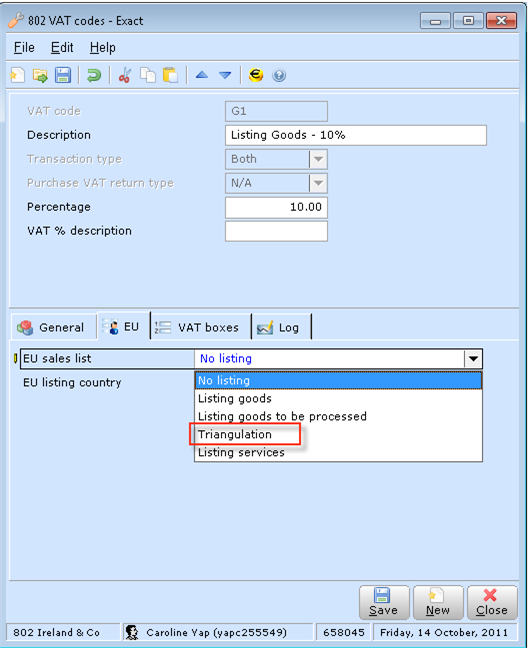Click the Open folder toolbar icon
The height and width of the screenshot is (648, 528).
[x=40, y=75]
